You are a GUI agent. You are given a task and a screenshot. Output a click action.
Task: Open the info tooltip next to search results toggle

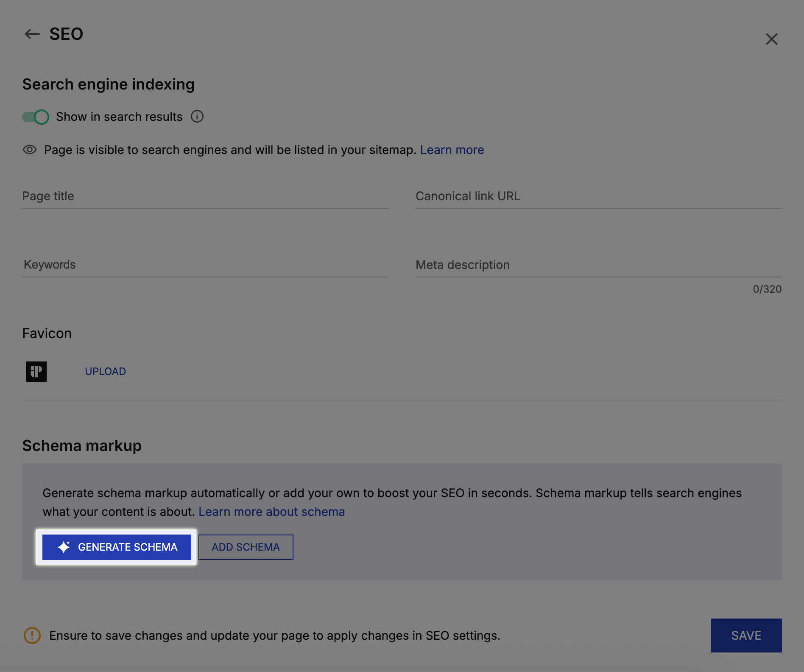197,117
